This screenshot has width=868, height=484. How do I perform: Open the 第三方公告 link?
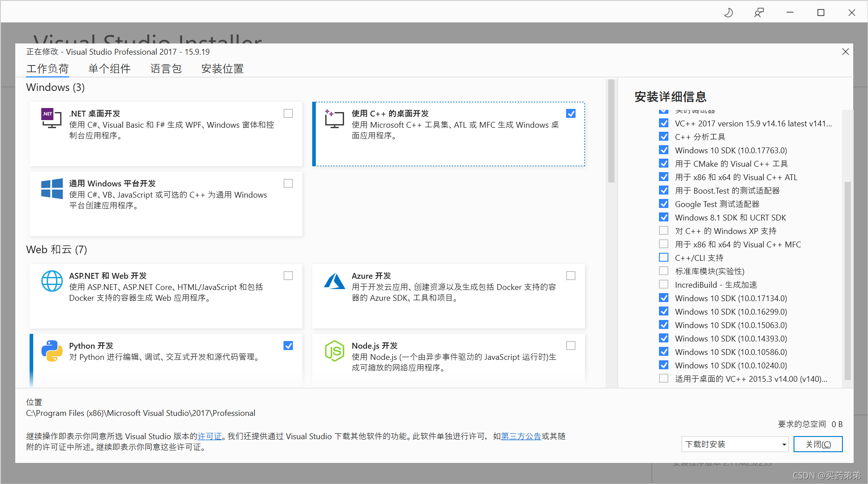tap(521, 436)
